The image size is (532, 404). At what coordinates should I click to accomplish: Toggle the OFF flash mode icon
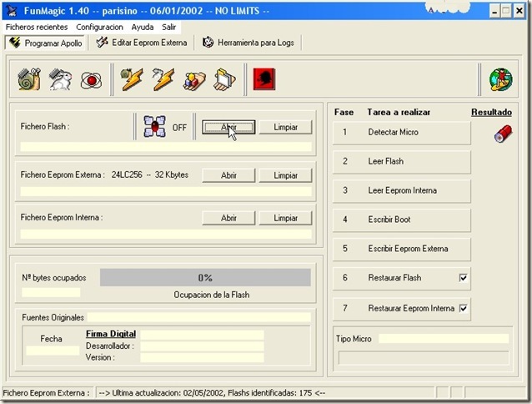(155, 127)
